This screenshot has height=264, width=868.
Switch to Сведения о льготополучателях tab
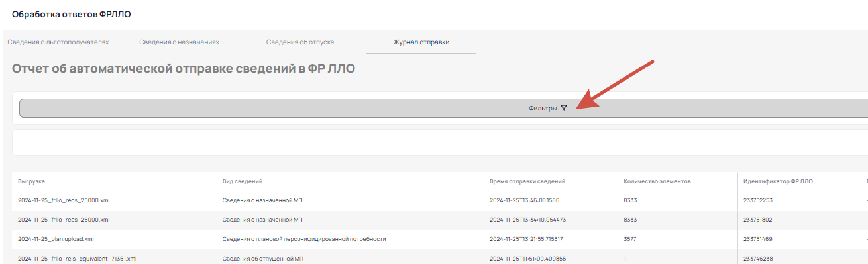[x=58, y=42]
